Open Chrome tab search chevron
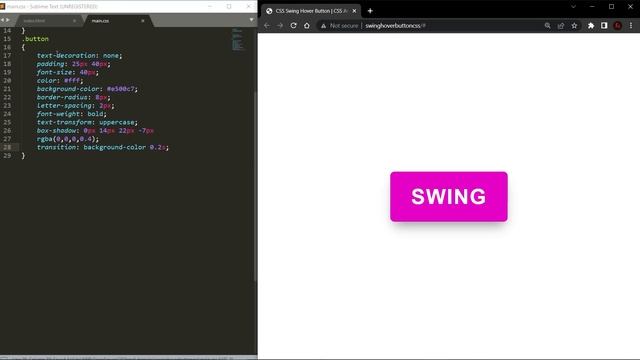The height and width of the screenshot is (360, 640). click(573, 7)
